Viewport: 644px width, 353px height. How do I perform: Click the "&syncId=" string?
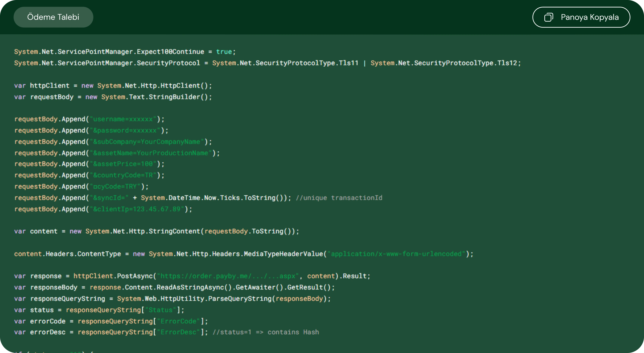point(109,198)
